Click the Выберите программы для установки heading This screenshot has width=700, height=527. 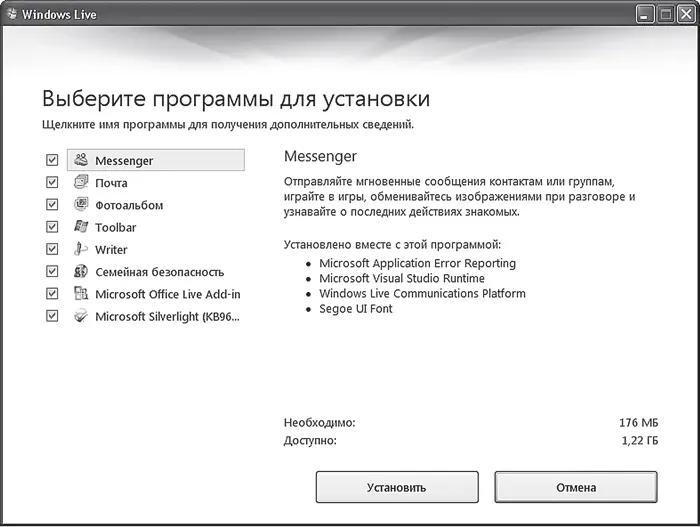point(236,99)
